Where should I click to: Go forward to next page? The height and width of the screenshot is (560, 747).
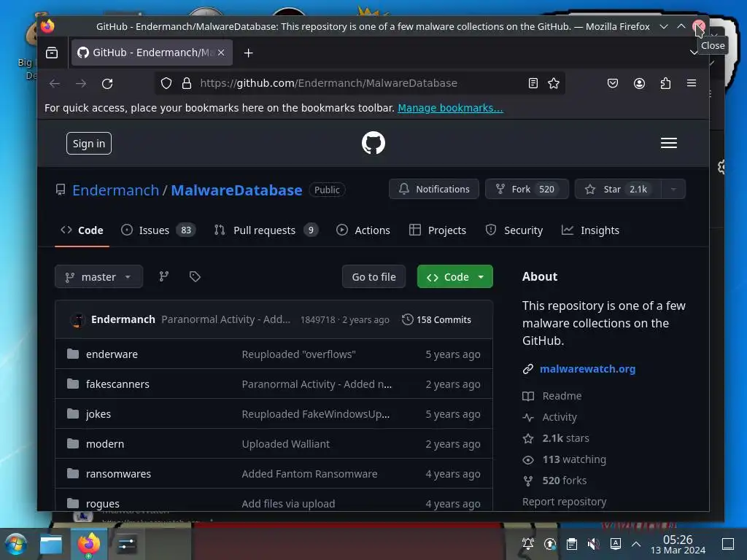[x=81, y=83]
